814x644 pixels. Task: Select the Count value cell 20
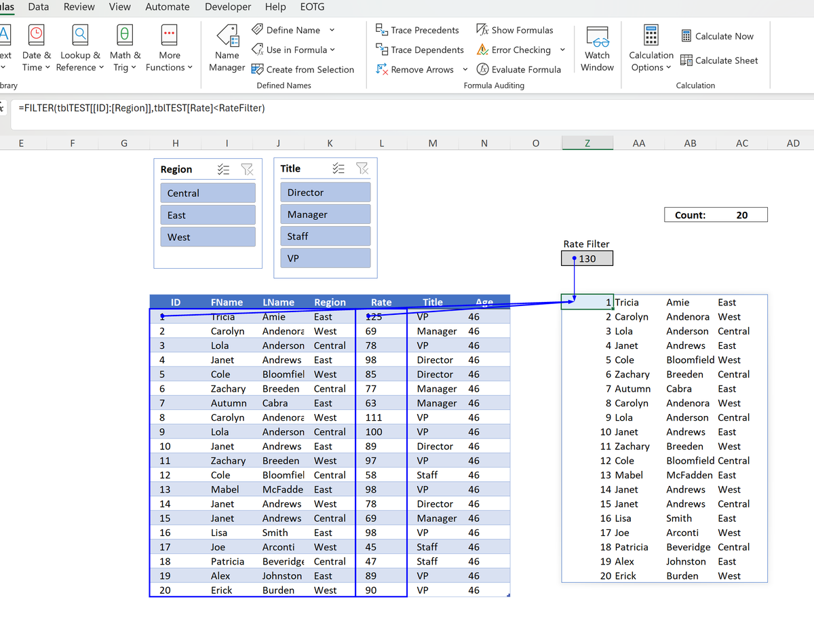pyautogui.click(x=742, y=215)
